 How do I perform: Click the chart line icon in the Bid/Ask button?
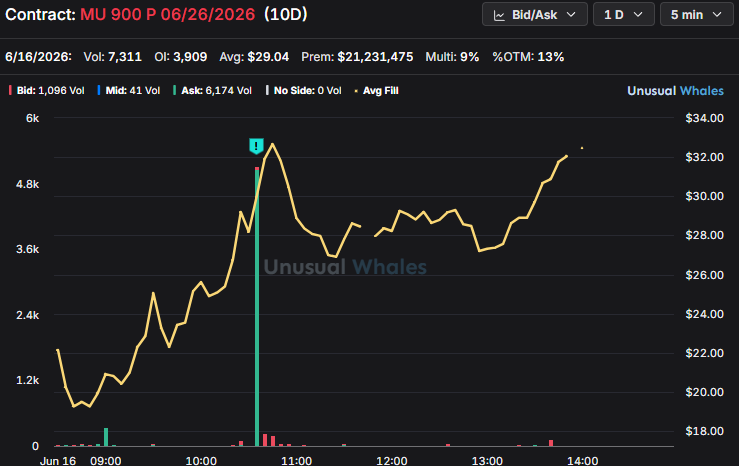pos(499,16)
